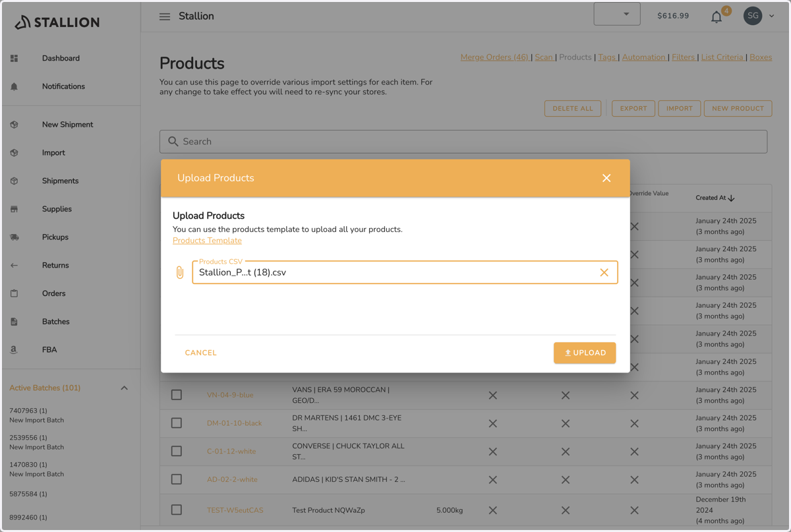Click the Dashboard grid icon

tap(15, 59)
